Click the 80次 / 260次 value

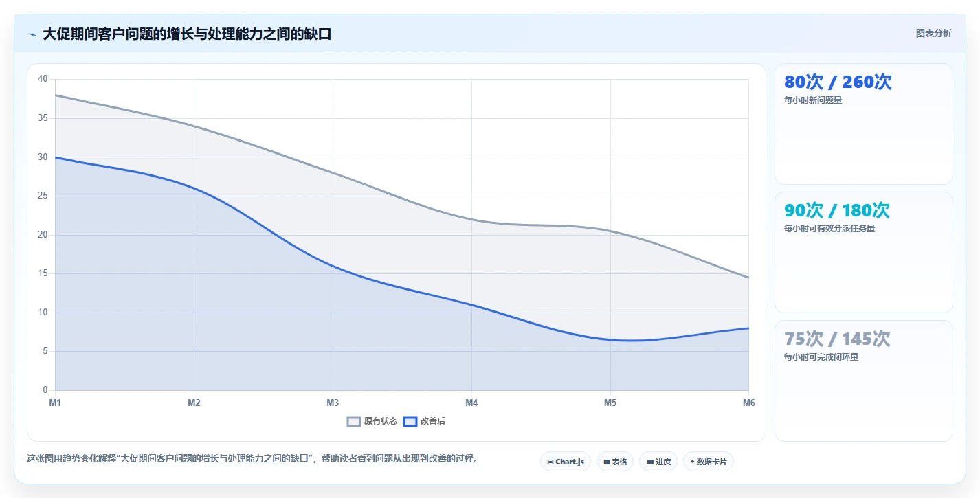(x=838, y=82)
